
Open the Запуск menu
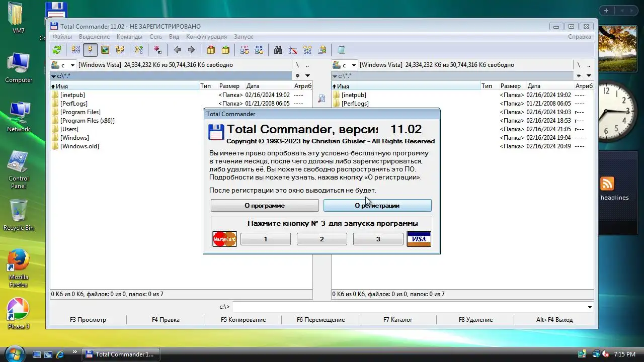(244, 37)
